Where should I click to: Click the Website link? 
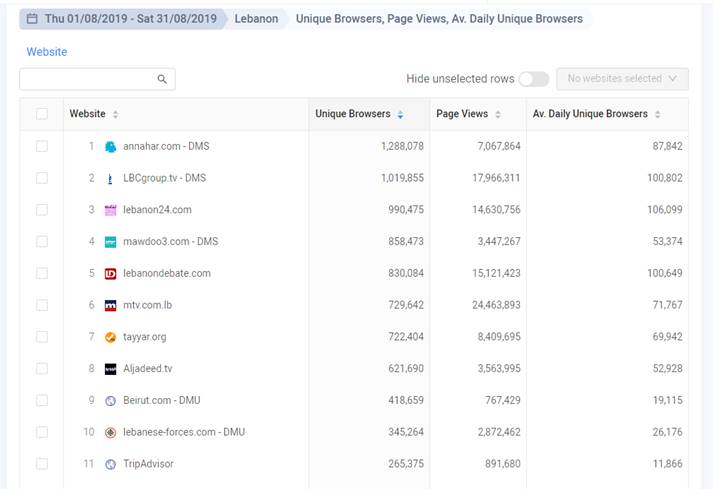pyautogui.click(x=47, y=52)
